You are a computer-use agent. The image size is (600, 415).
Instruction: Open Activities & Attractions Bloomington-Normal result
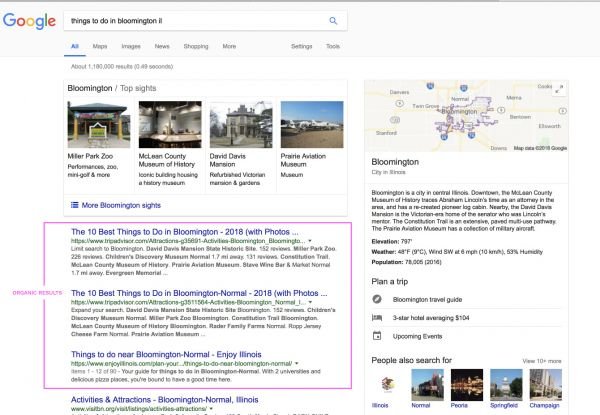165,400
